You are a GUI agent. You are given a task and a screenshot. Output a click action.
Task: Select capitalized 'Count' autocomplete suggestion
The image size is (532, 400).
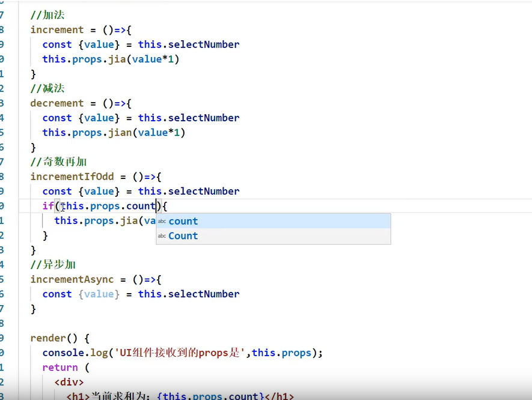click(273, 236)
